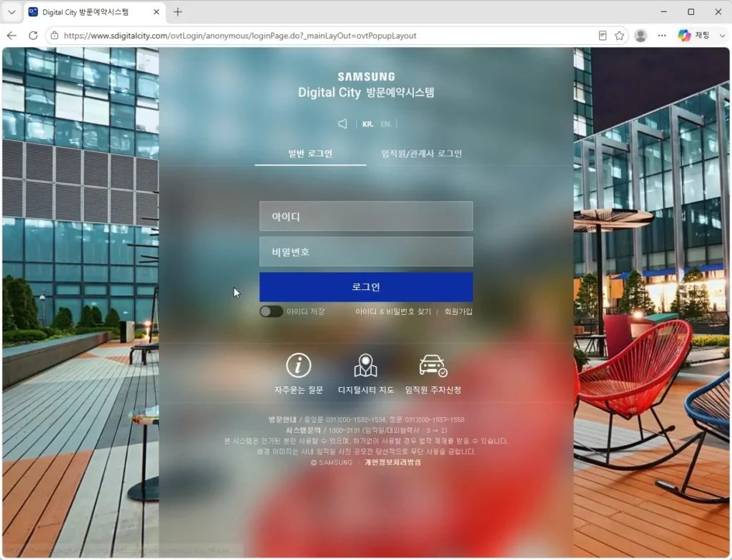Add page to favorites star icon
The width and height of the screenshot is (732, 560).
point(620,36)
